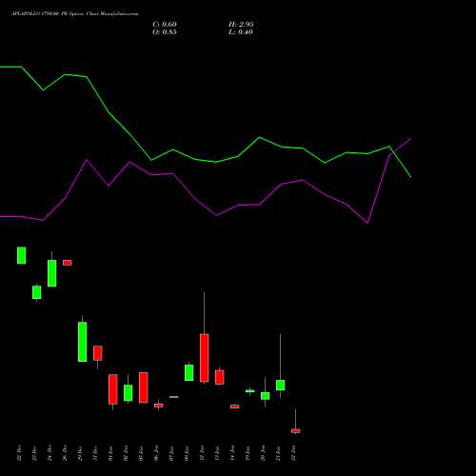The image size is (476, 476).
Task: Click the 01 Jan date label
Action: point(110,453)
